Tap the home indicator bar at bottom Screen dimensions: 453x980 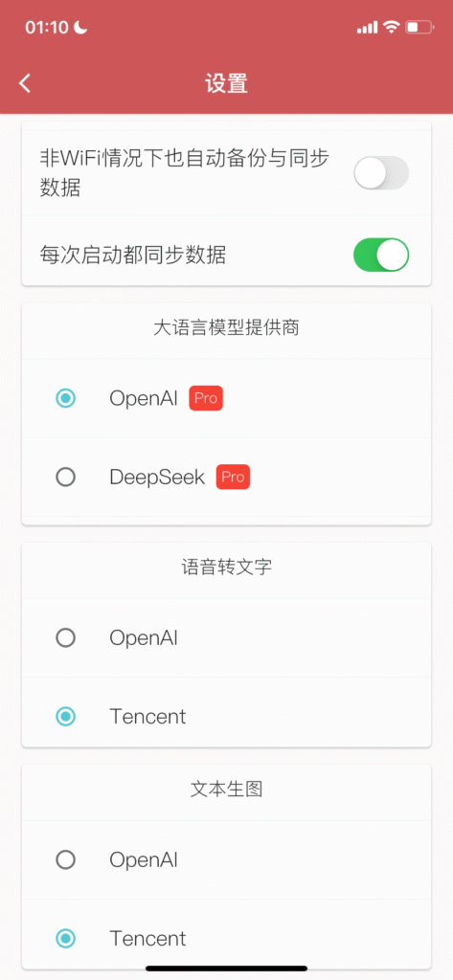[226, 969]
